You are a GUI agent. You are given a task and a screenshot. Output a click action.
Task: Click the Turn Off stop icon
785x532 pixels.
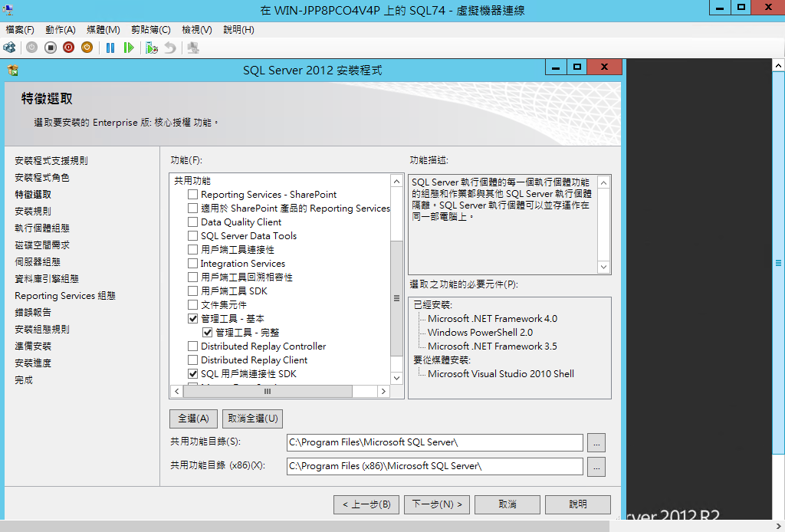tap(51, 48)
